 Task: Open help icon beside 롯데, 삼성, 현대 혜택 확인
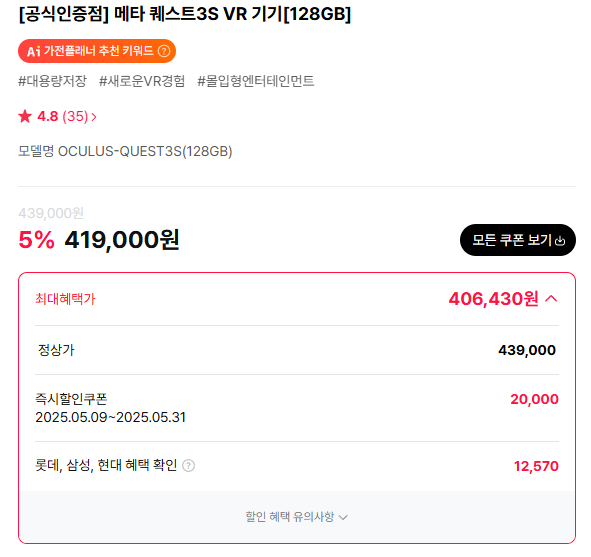click(x=188, y=466)
